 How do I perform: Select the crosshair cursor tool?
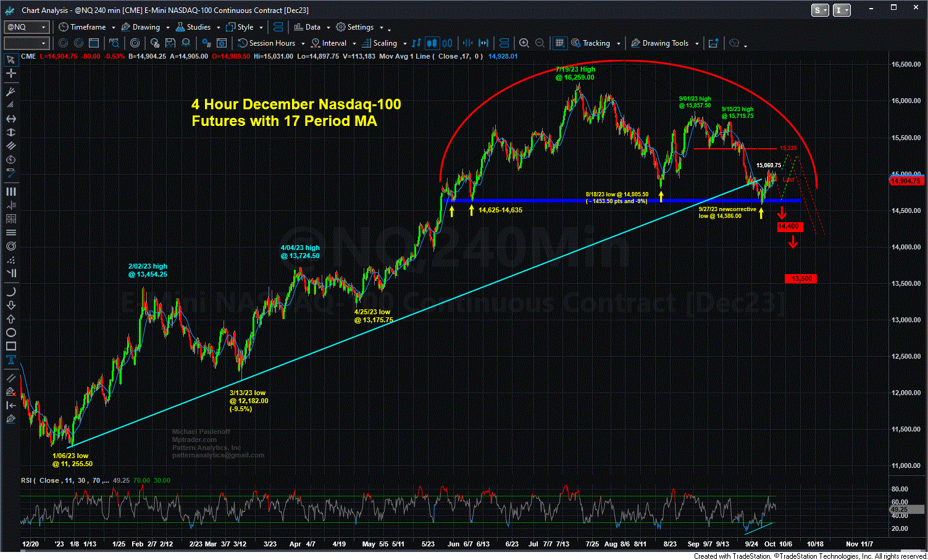pyautogui.click(x=10, y=73)
